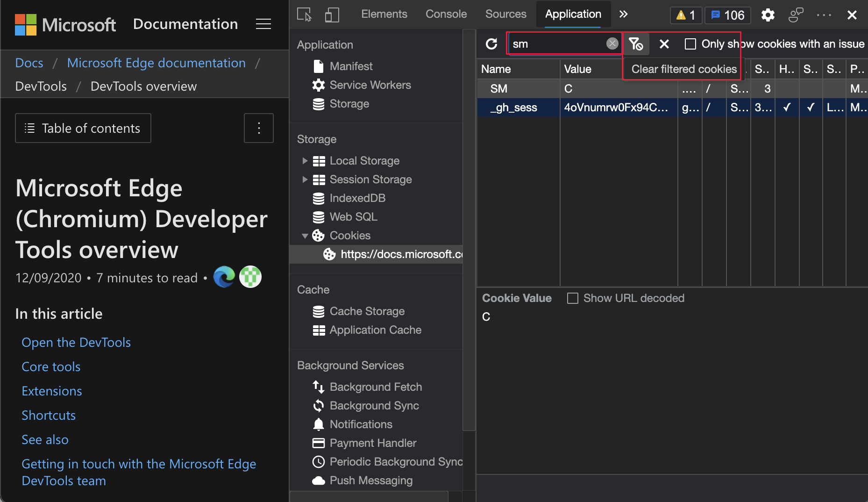The height and width of the screenshot is (502, 868).
Task: Refresh the cookies table
Action: pos(491,44)
